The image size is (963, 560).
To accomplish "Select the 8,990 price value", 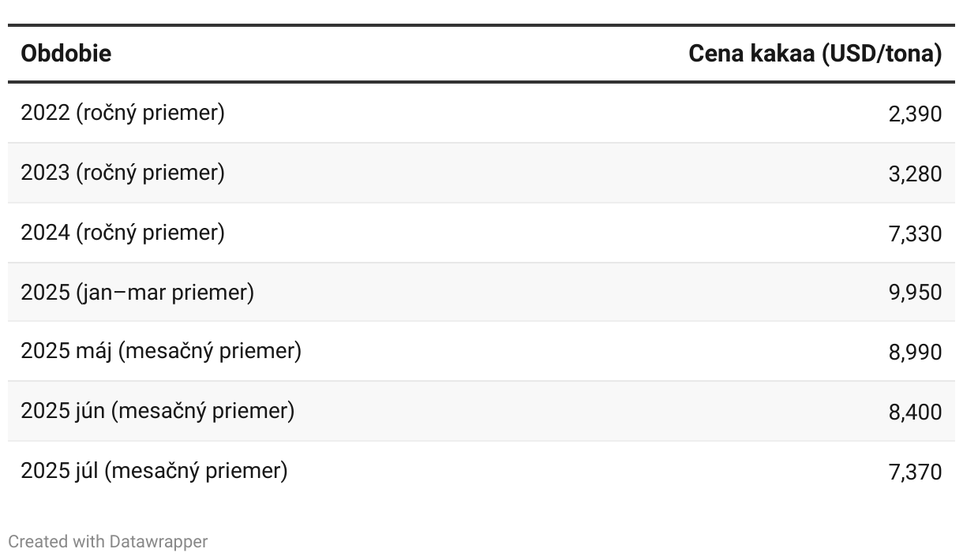I will 915,352.
